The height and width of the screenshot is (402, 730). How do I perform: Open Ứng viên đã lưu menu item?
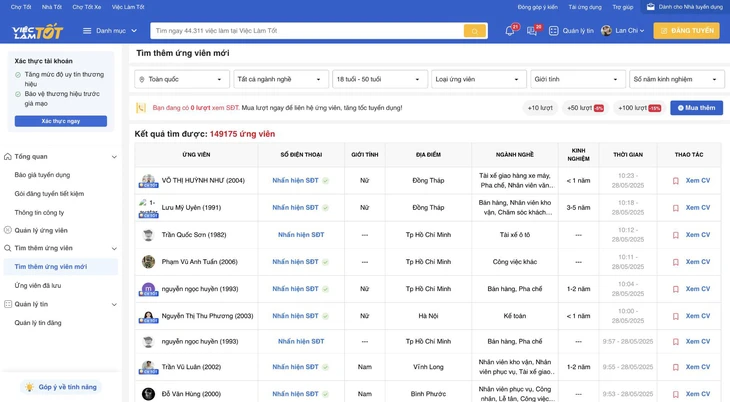coord(38,286)
